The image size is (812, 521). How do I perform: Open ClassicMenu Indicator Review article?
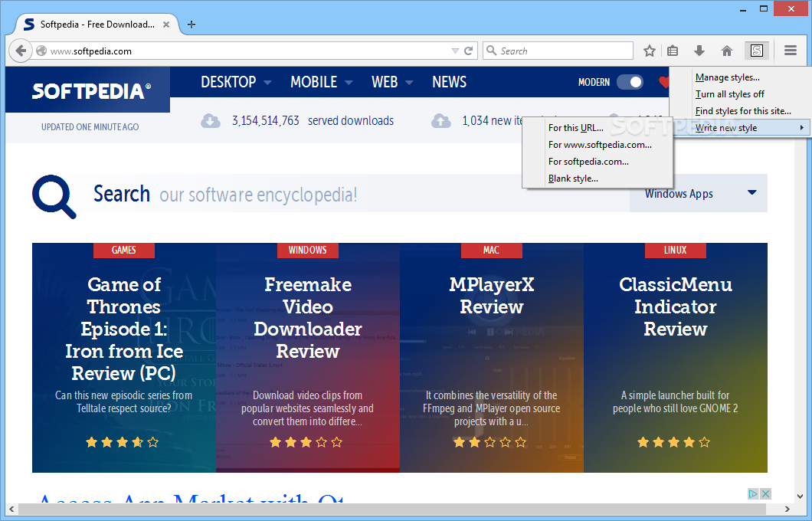click(x=676, y=306)
